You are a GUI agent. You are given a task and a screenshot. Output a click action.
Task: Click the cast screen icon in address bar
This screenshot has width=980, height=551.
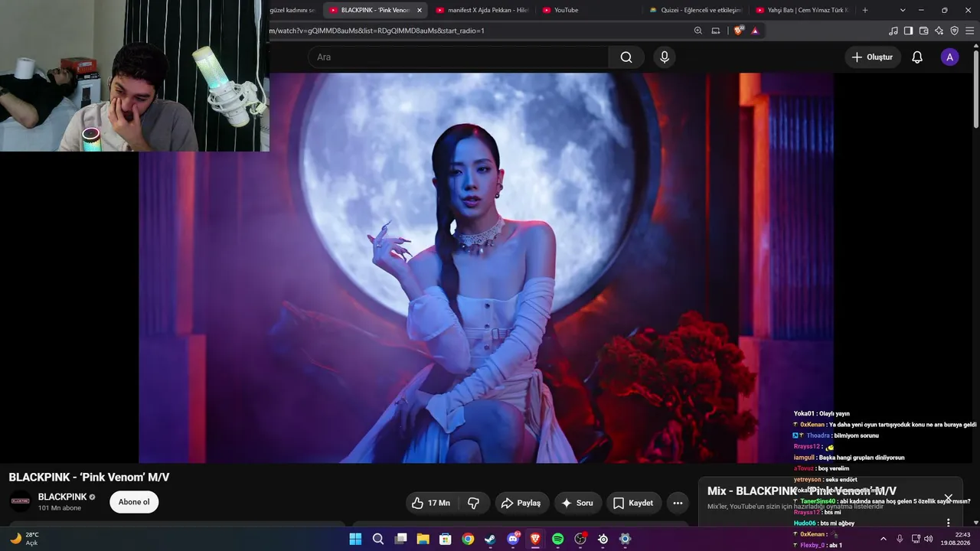pos(716,31)
